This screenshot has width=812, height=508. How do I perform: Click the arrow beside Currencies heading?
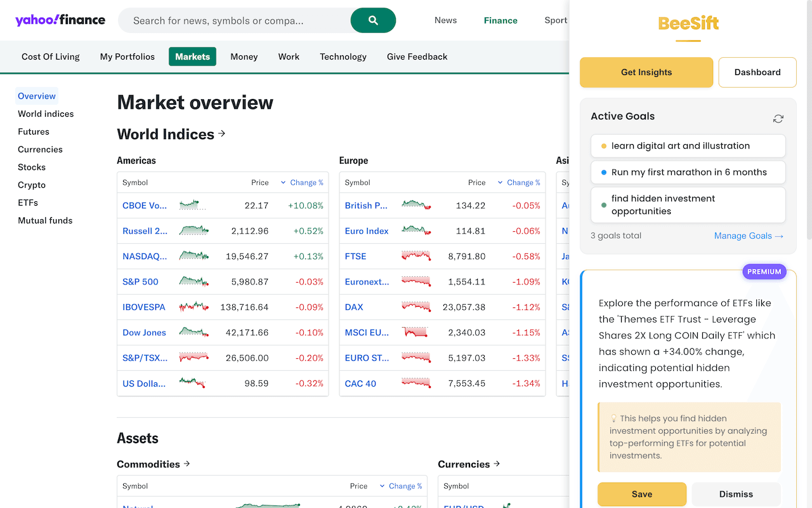click(497, 464)
